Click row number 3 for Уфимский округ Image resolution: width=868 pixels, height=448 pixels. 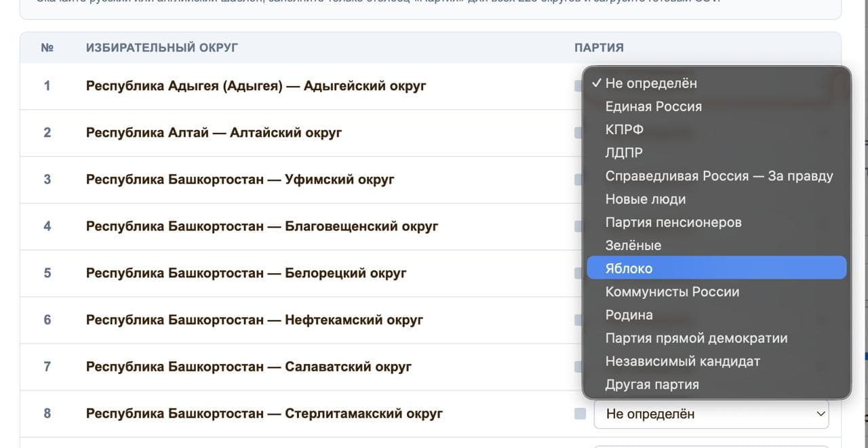point(47,180)
